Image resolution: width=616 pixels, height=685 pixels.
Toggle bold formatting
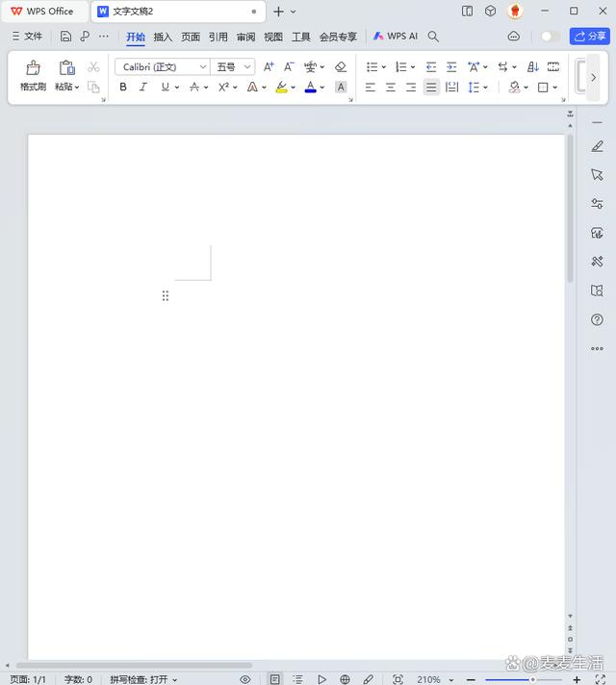click(x=123, y=88)
